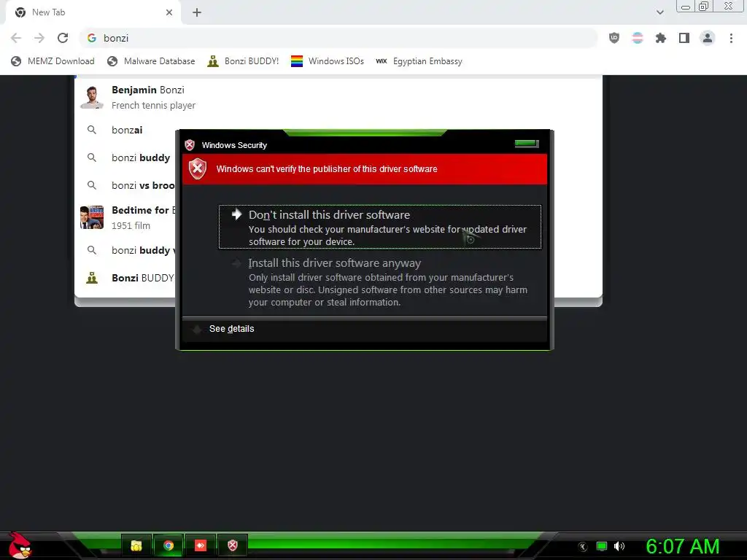Choose Don't install this driver software
This screenshot has width=747, height=560.
click(379, 227)
